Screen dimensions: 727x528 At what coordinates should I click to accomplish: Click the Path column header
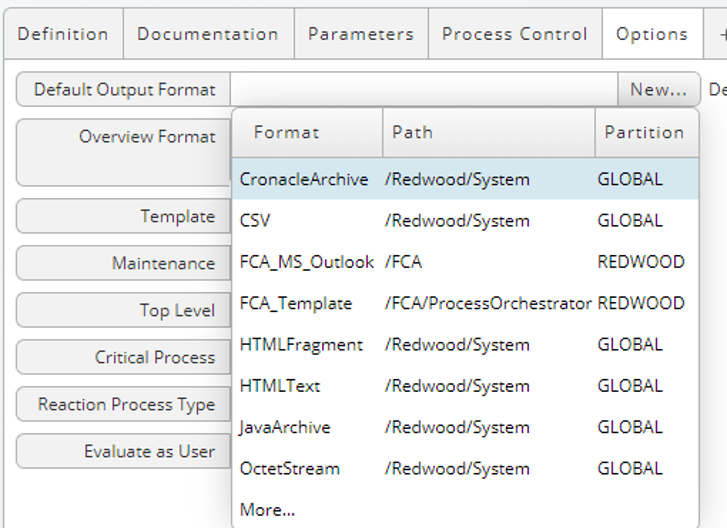489,133
